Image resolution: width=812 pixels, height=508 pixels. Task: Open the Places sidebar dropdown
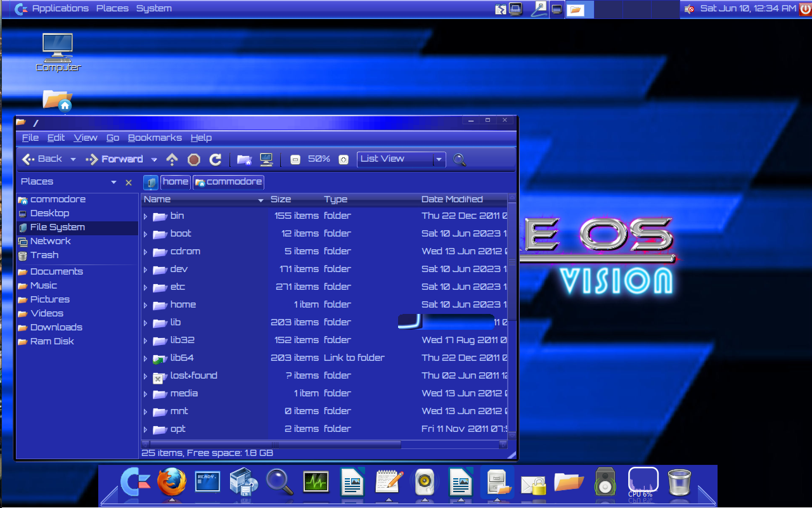click(x=113, y=183)
